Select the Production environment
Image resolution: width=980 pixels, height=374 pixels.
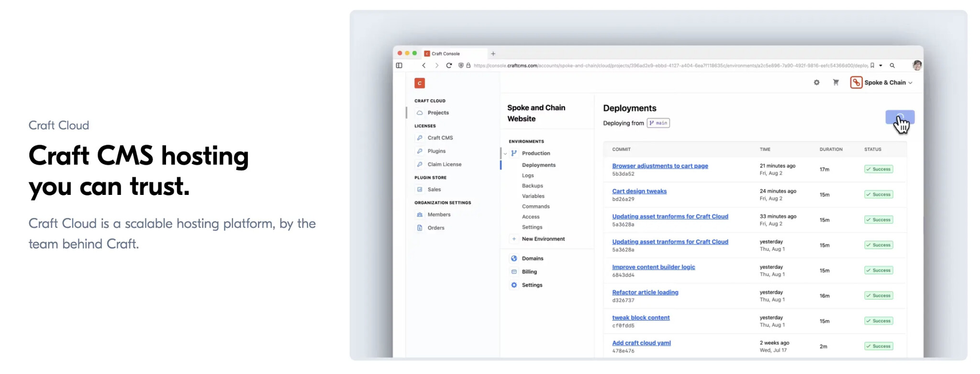pyautogui.click(x=536, y=153)
